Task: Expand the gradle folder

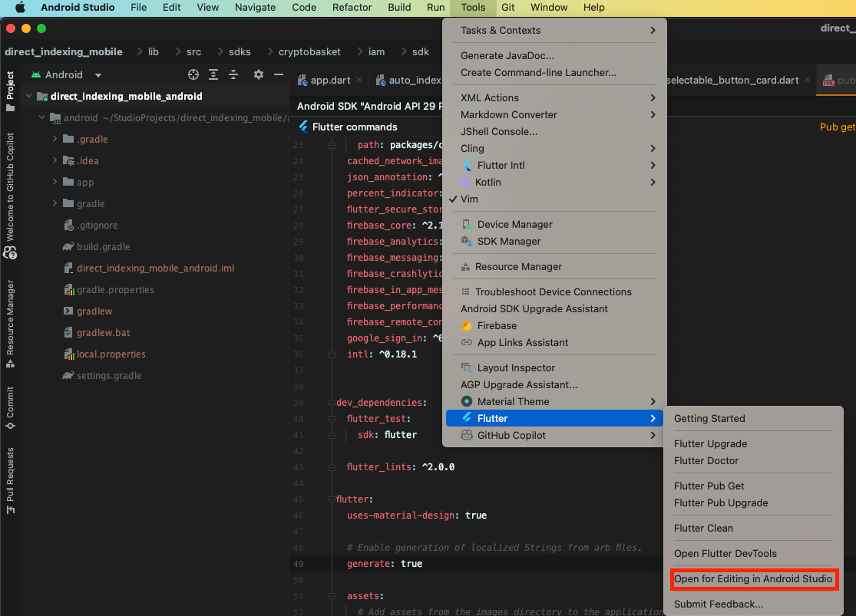Action: (x=55, y=203)
